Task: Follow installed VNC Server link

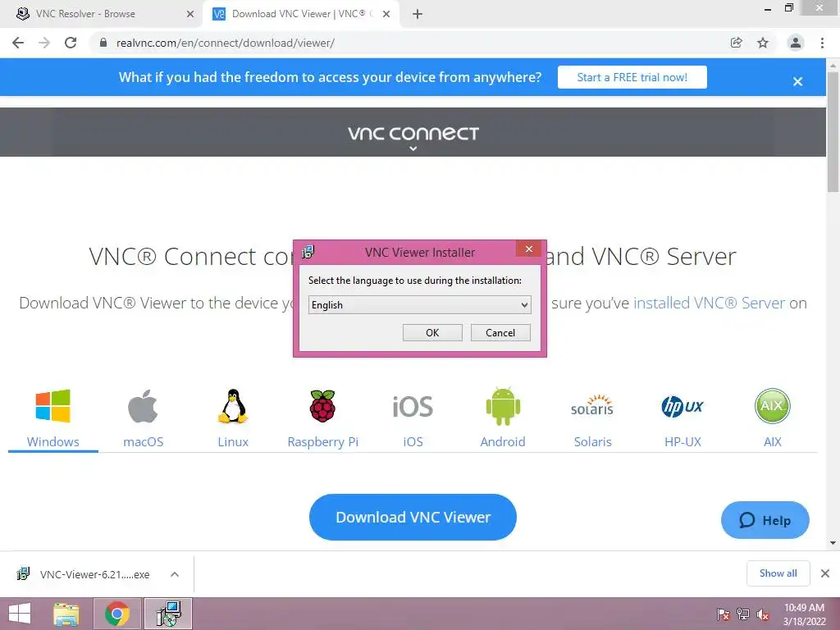Action: click(x=710, y=303)
